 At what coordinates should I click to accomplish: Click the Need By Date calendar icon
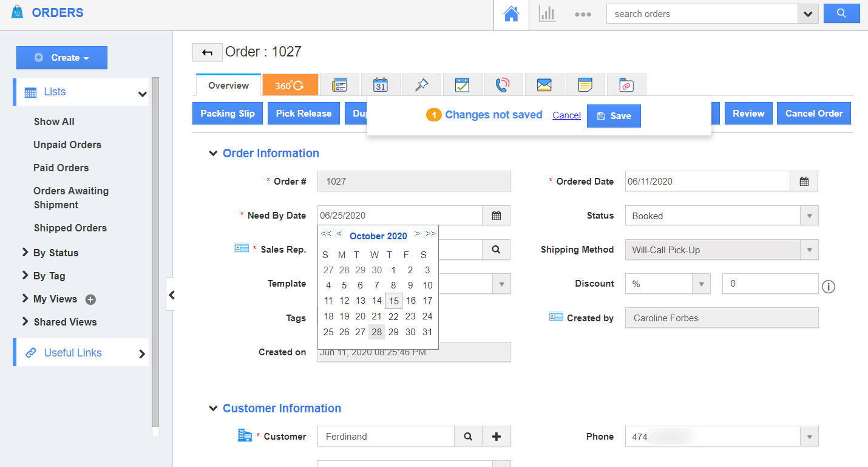click(x=496, y=215)
